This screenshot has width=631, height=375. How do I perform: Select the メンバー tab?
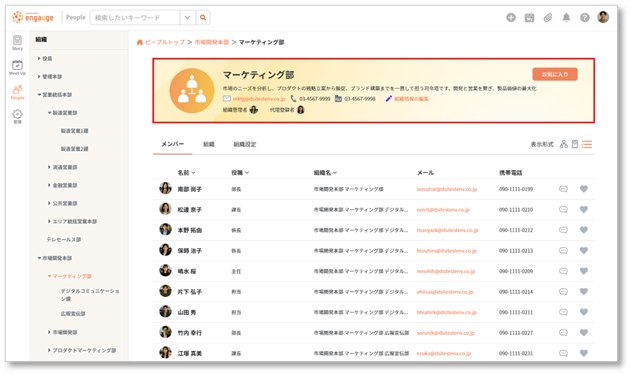click(173, 144)
